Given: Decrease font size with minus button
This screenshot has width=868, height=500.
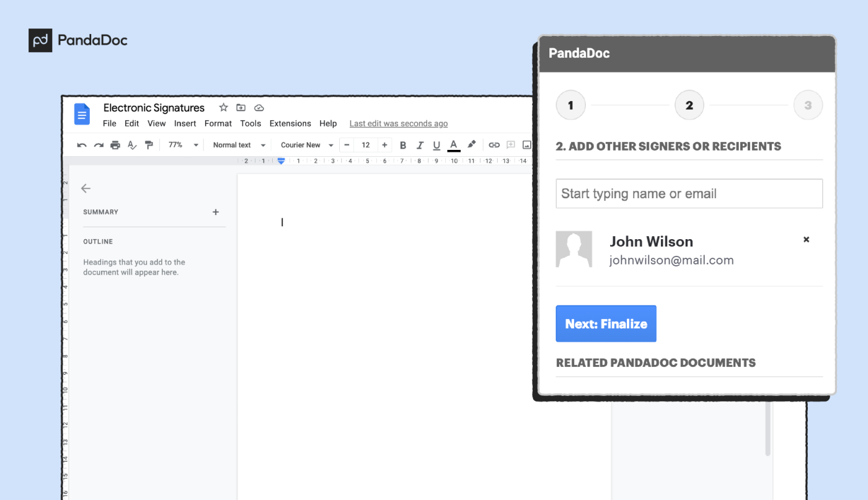Looking at the screenshot, I should 347,145.
